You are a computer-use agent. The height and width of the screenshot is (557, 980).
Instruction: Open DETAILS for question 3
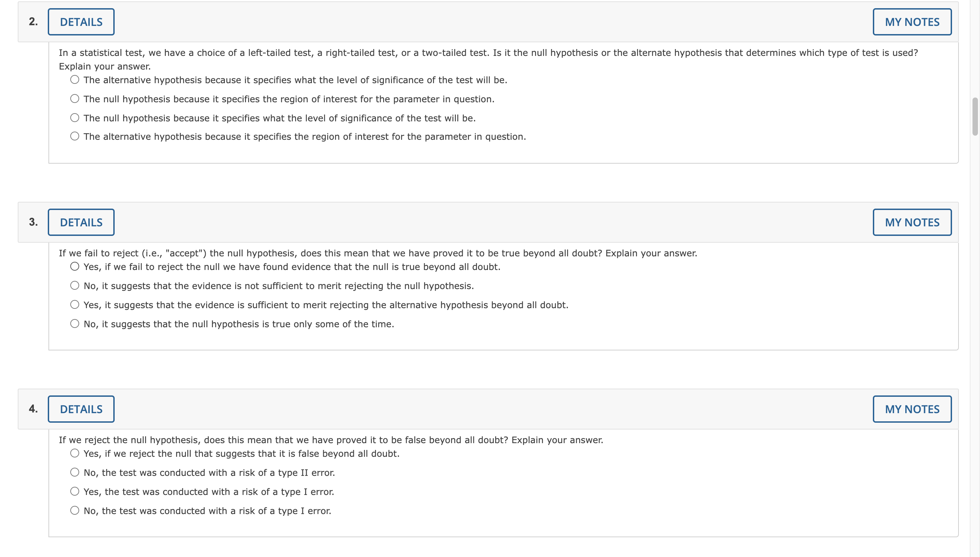[81, 222]
